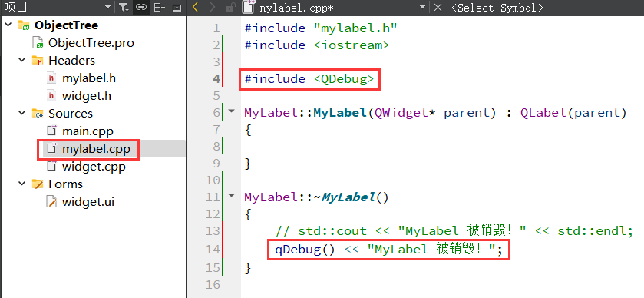
Task: Click the commented std::cout line
Action: click(454, 231)
